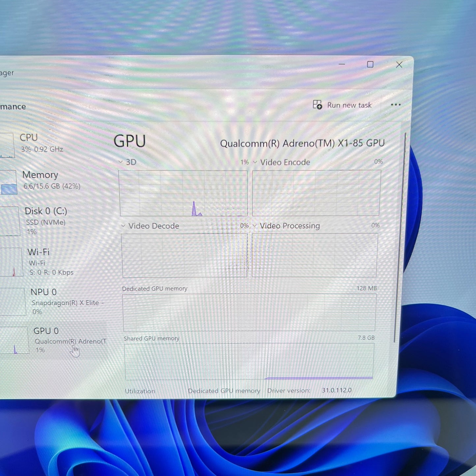Select the NPU 0 graph icon

click(x=13, y=301)
